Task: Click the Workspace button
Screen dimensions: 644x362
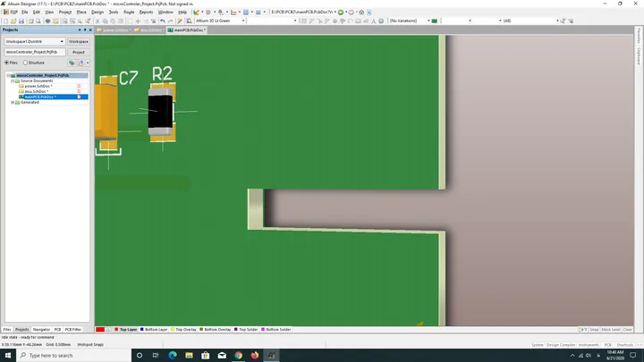Action: pos(79,41)
